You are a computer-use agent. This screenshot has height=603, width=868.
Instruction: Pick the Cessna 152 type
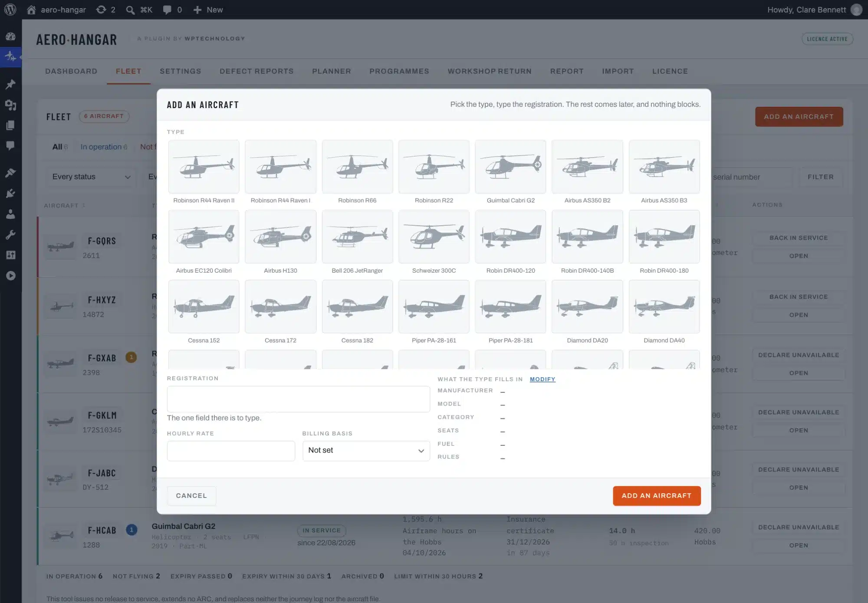(x=204, y=312)
